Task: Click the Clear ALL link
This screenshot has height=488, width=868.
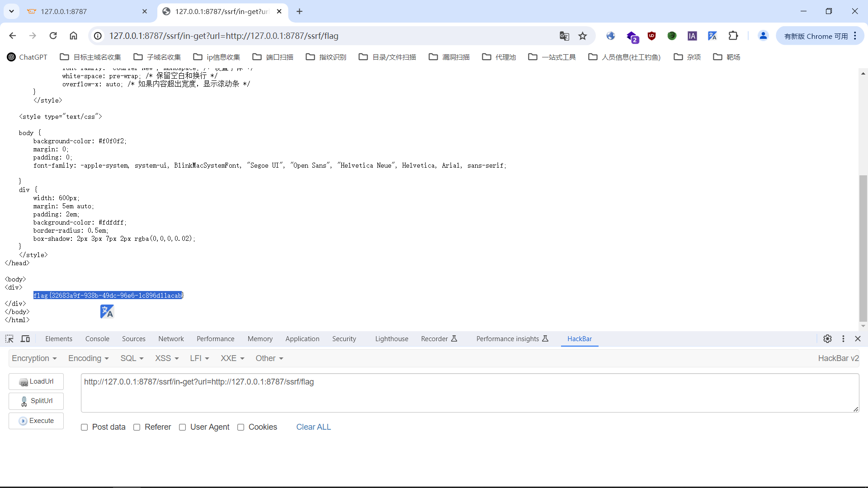Action: click(x=313, y=427)
